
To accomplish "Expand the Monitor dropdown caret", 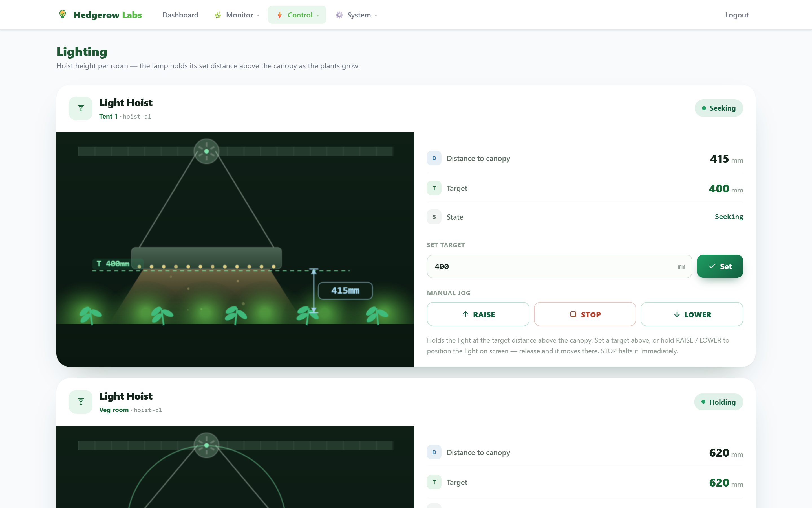I will click(258, 16).
